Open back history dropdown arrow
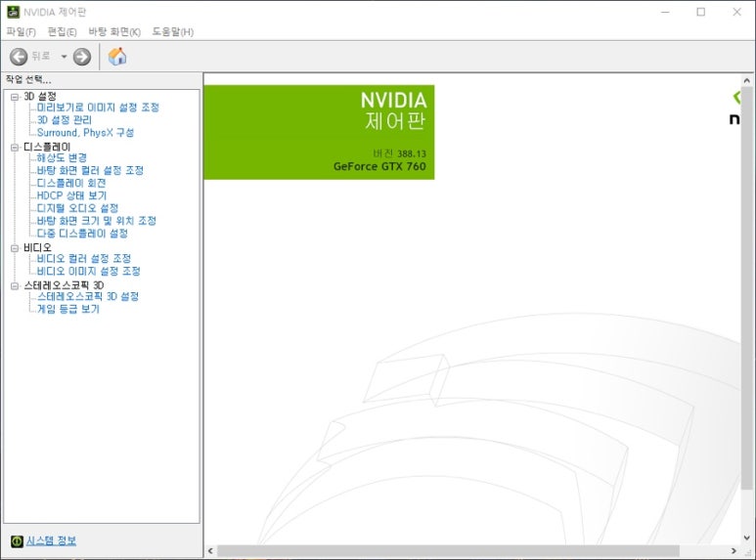This screenshot has width=756, height=560. pyautogui.click(x=64, y=57)
